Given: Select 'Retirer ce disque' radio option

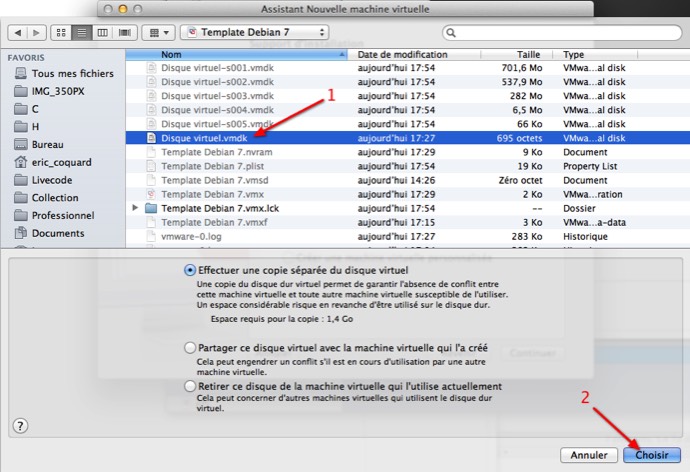Looking at the screenshot, I should pyautogui.click(x=190, y=386).
